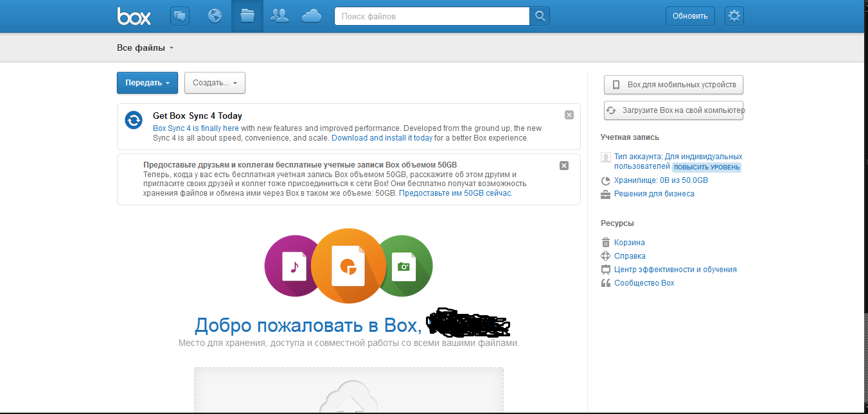The height and width of the screenshot is (414, 868).
Task: Click the Box logo in header
Action: (134, 16)
